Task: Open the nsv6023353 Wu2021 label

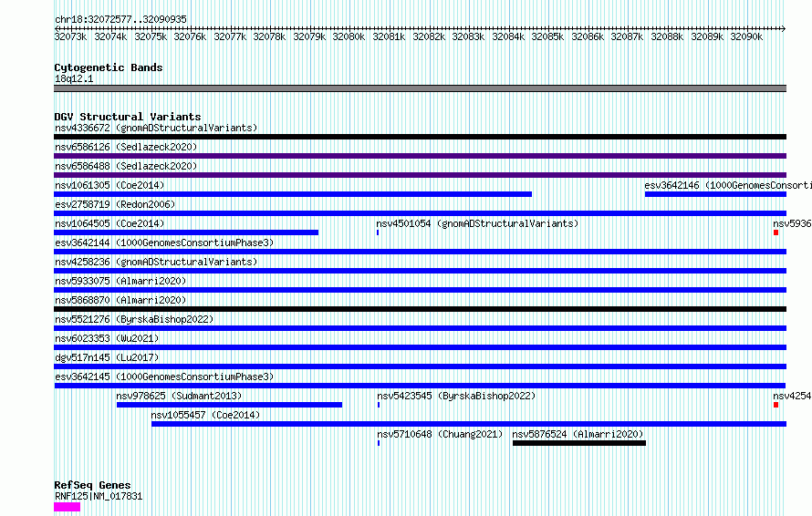Action: point(107,338)
